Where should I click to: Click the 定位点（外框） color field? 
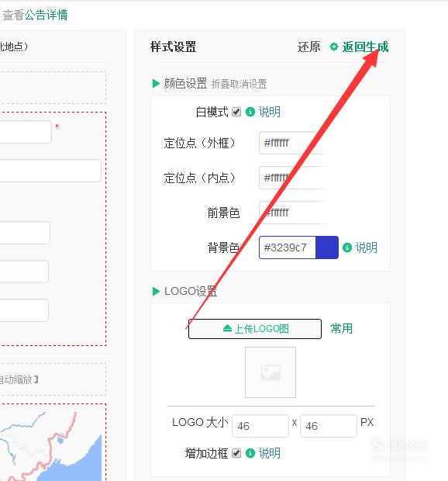pyautogui.click(x=293, y=143)
